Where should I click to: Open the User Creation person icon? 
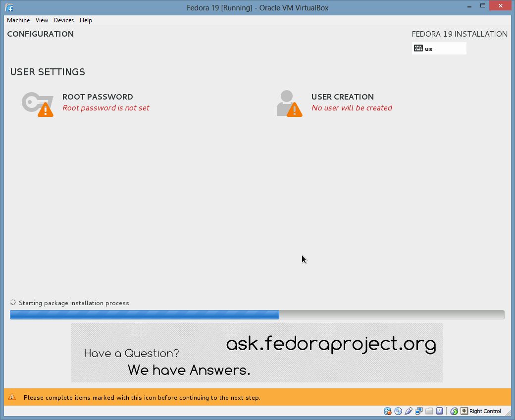pos(289,104)
